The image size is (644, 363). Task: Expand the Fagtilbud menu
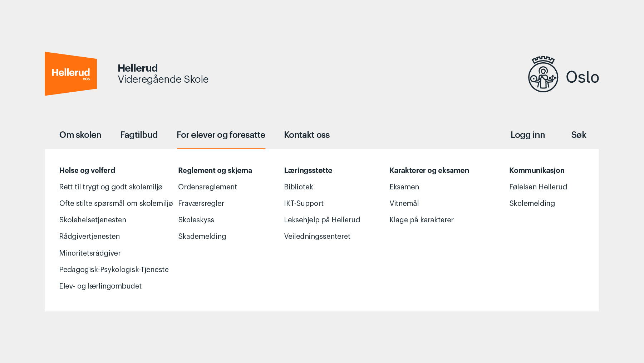tap(139, 135)
